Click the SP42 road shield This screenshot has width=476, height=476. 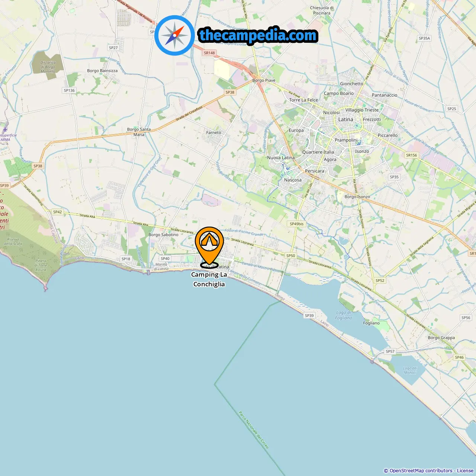point(57,212)
